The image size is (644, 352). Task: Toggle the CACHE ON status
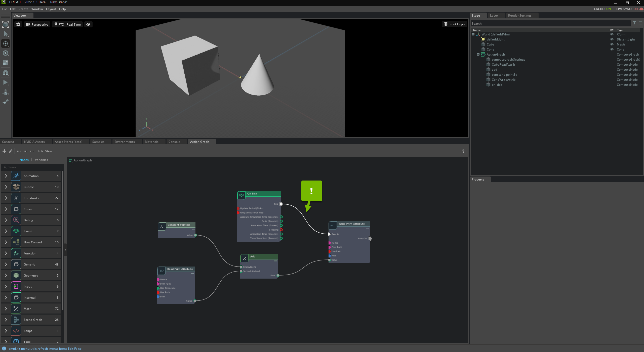(x=602, y=9)
